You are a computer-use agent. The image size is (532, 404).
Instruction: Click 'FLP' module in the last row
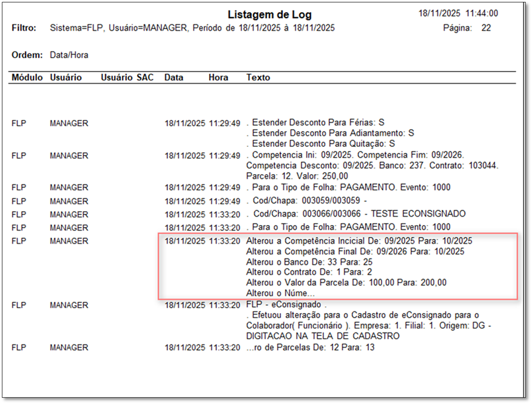coord(19,348)
